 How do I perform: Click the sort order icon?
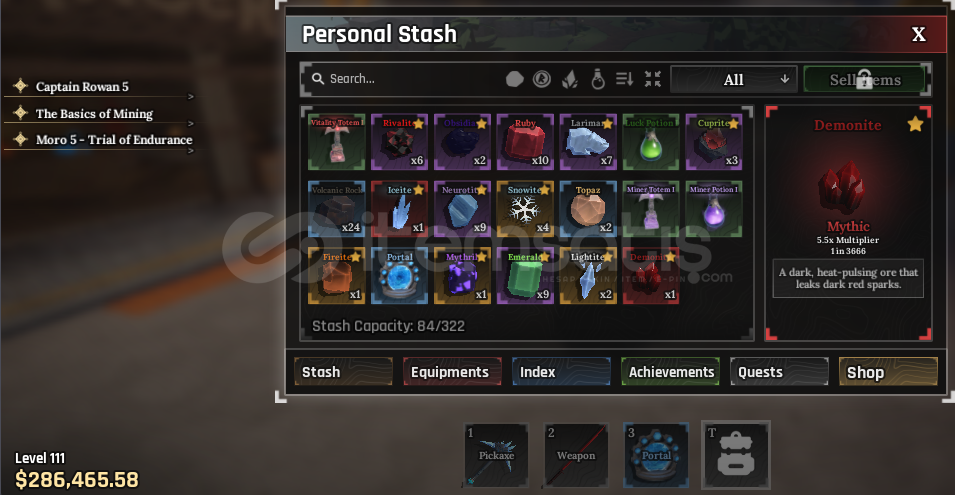(624, 79)
